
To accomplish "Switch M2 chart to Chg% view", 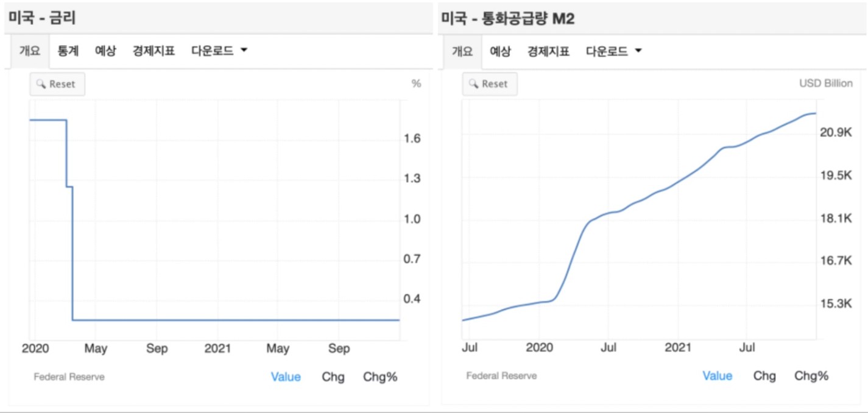I will [x=811, y=376].
